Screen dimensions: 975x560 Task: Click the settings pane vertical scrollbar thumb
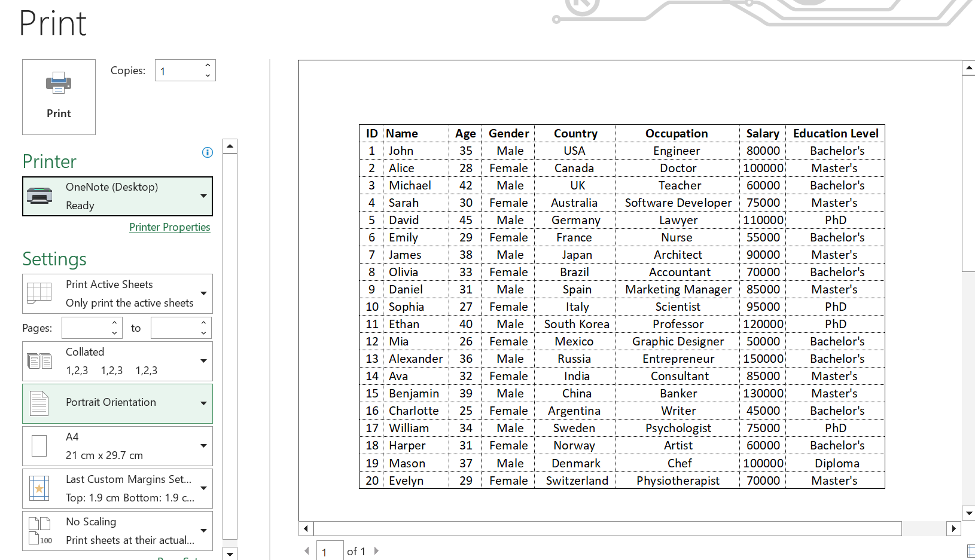[230, 347]
